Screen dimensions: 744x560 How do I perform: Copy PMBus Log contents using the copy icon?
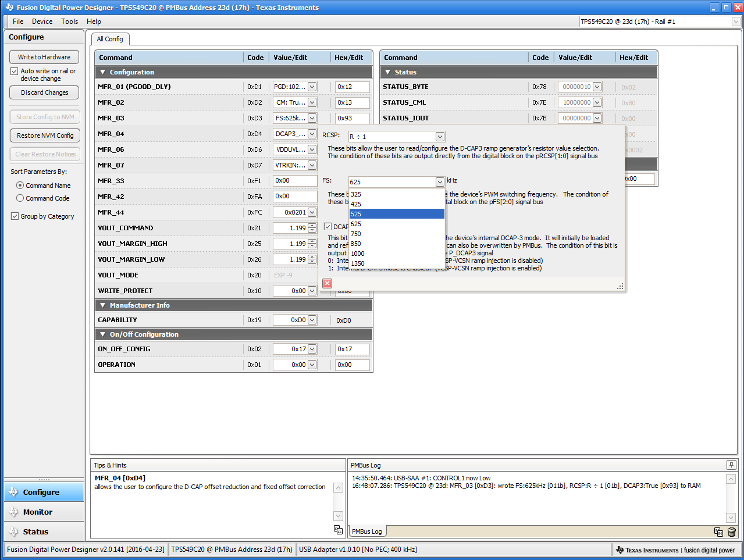[x=718, y=532]
